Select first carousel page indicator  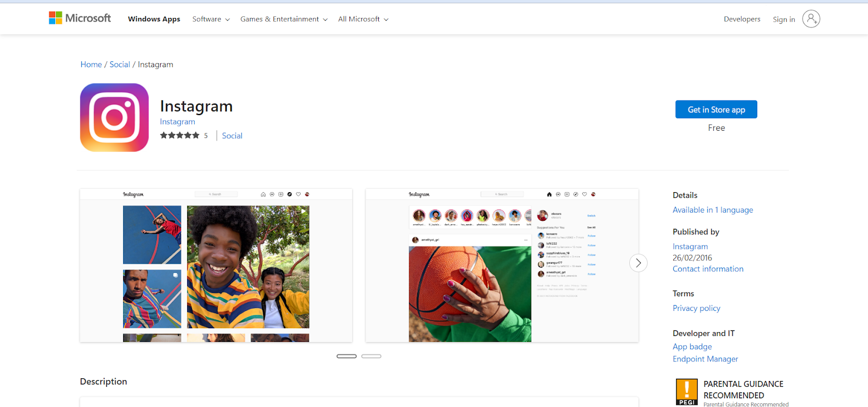[x=347, y=356]
